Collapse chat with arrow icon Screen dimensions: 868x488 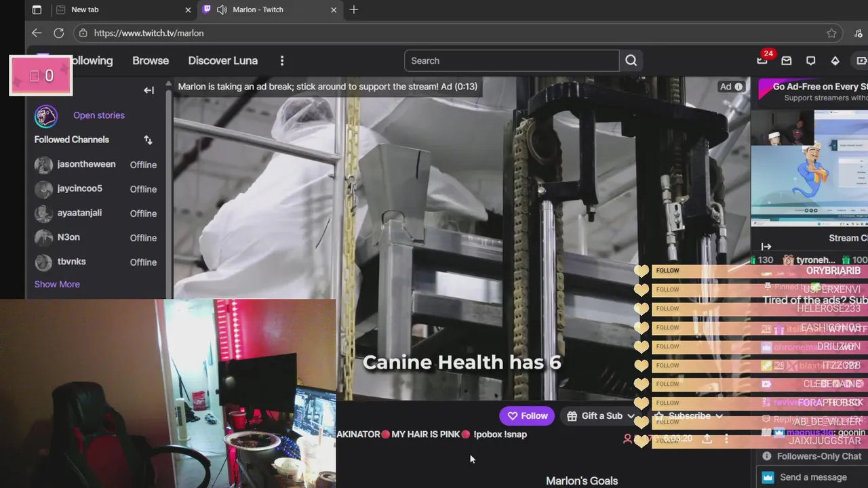(x=766, y=247)
